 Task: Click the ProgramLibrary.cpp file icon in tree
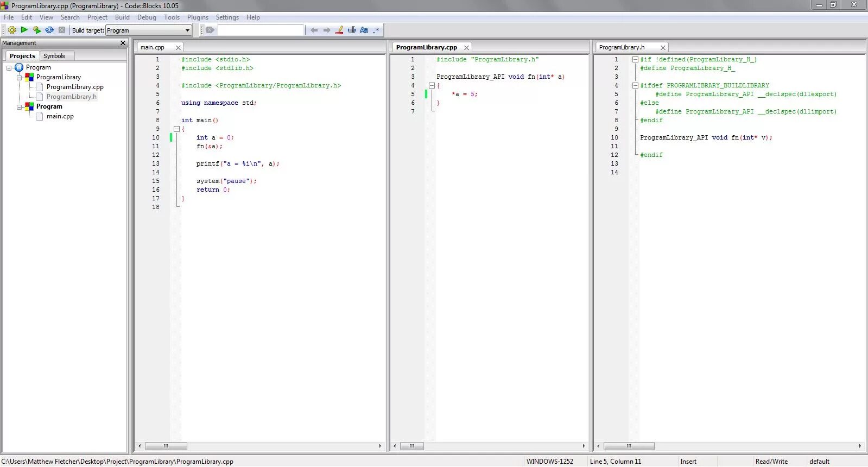pos(40,87)
